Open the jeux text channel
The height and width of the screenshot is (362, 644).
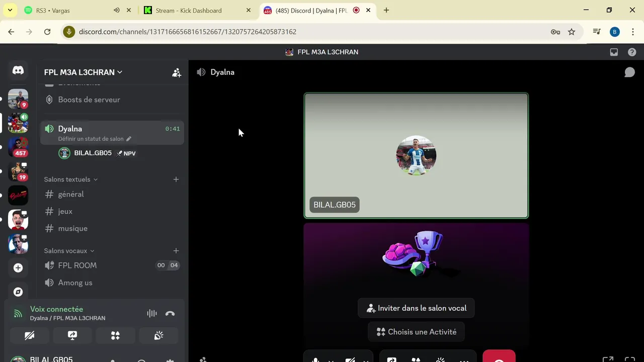[112, 211]
